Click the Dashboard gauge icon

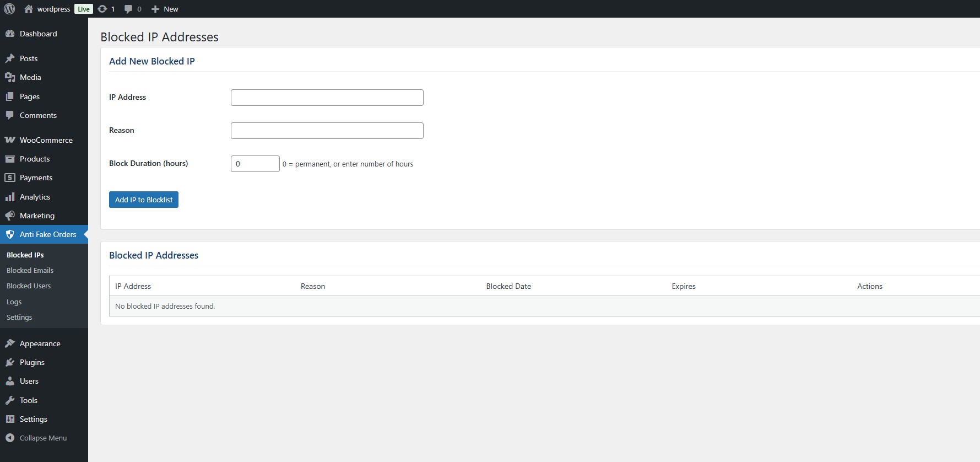tap(10, 34)
